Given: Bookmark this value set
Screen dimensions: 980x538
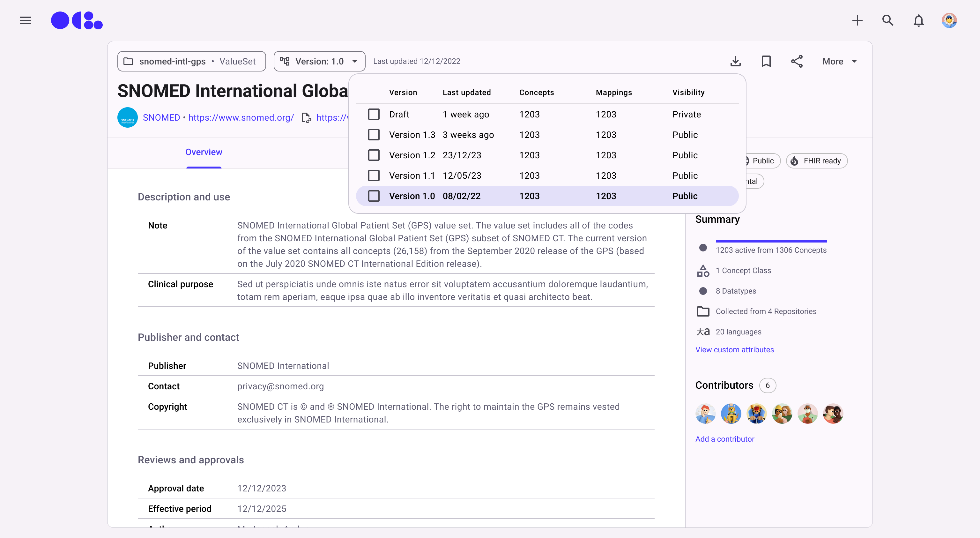Looking at the screenshot, I should 766,61.
